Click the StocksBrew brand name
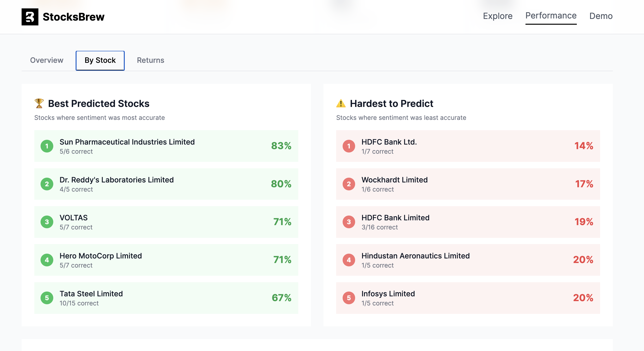Screen dimensions: 644x351 click(73, 17)
